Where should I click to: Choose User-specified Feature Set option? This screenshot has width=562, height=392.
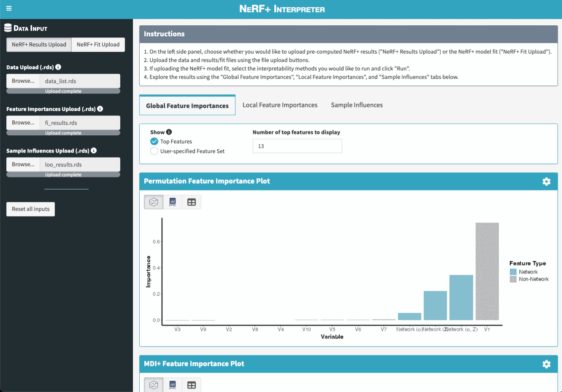click(x=154, y=151)
